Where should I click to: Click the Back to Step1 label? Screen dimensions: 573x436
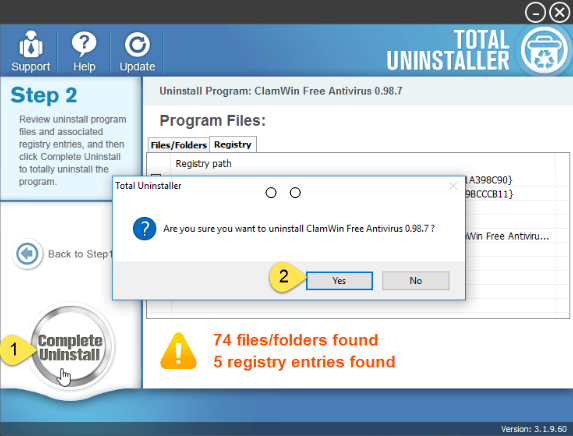[80, 254]
